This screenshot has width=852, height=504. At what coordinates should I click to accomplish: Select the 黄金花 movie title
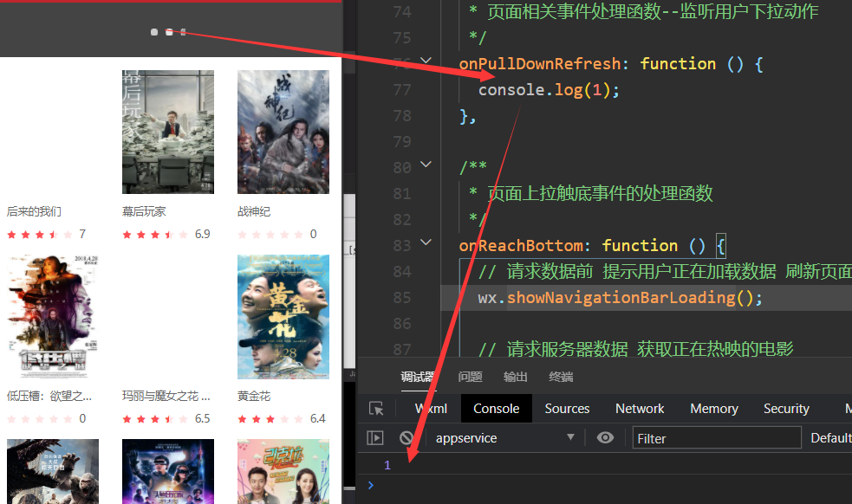[x=254, y=396]
